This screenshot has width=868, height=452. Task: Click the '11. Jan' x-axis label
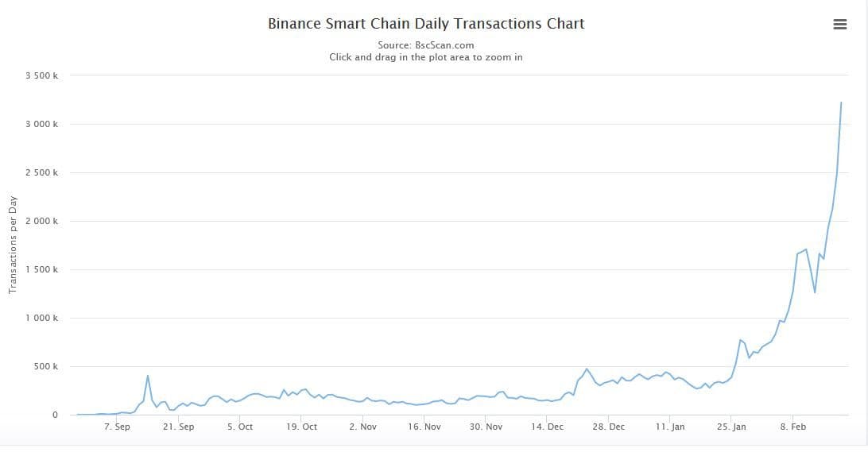(x=670, y=427)
